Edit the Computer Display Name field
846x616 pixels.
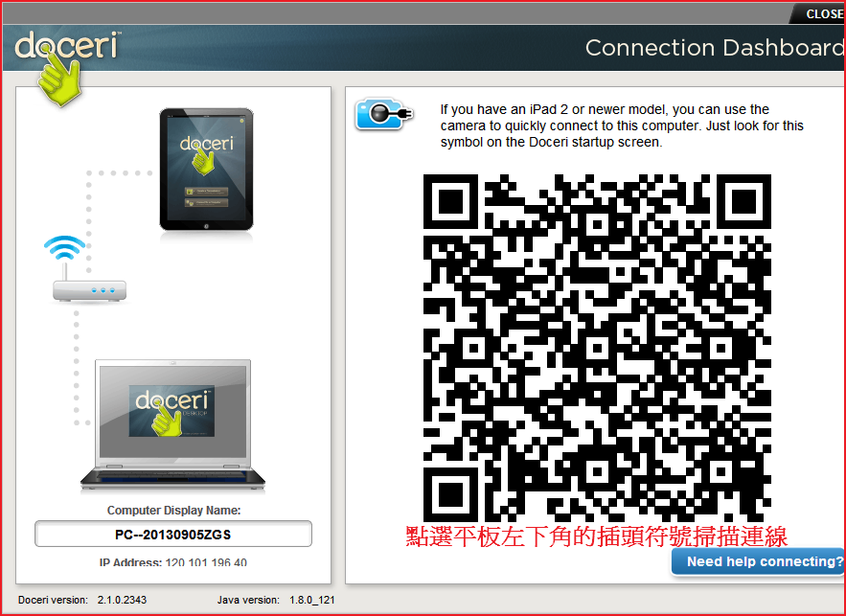point(173,534)
